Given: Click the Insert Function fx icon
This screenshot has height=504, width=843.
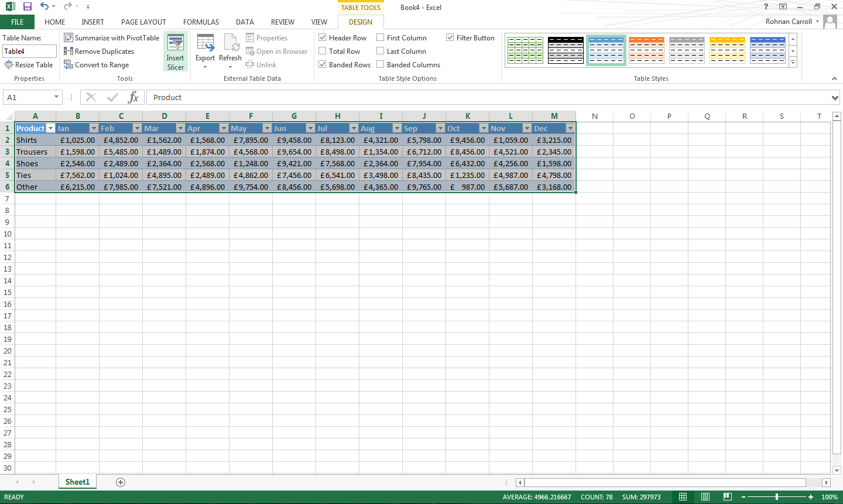Looking at the screenshot, I should pos(133,97).
